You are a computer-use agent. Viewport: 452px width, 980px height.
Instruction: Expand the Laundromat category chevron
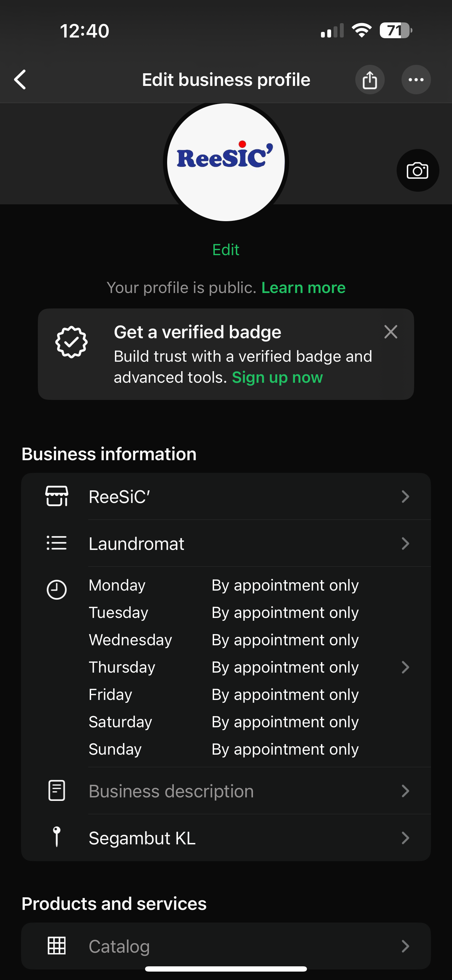[x=405, y=543]
